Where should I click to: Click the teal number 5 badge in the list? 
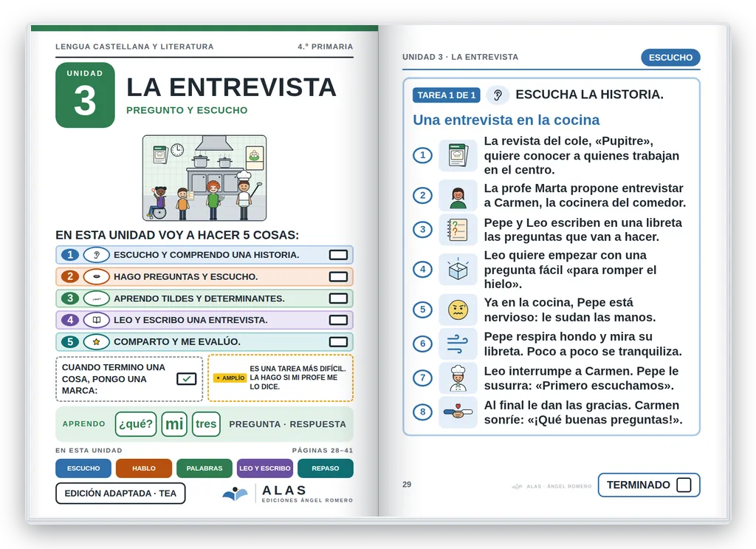(x=70, y=341)
